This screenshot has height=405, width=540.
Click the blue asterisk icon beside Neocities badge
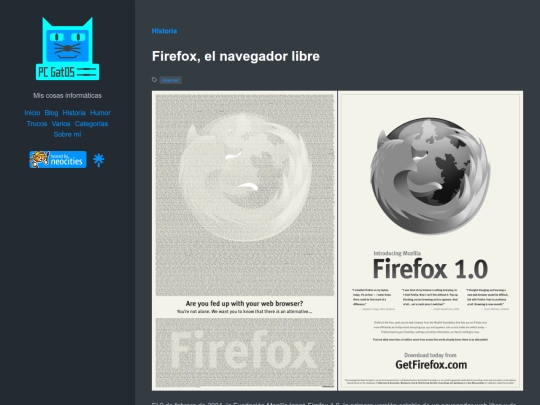click(x=98, y=160)
